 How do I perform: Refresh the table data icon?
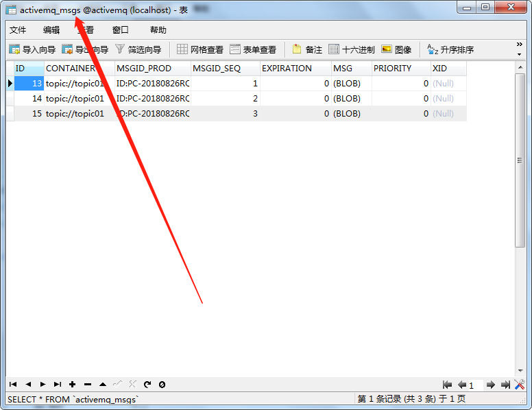[x=147, y=384]
